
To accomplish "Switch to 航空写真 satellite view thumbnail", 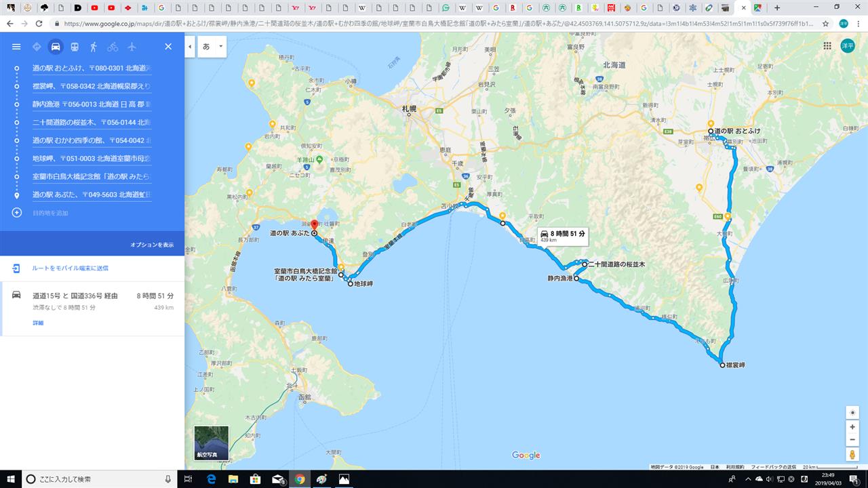I will tap(212, 443).
